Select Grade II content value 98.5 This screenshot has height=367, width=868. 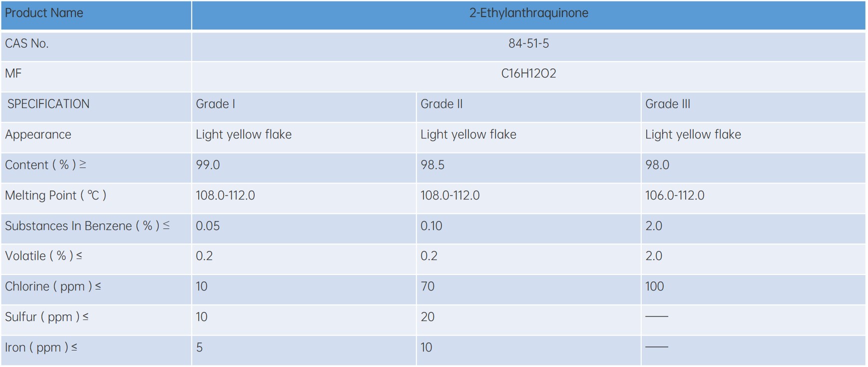pos(433,165)
